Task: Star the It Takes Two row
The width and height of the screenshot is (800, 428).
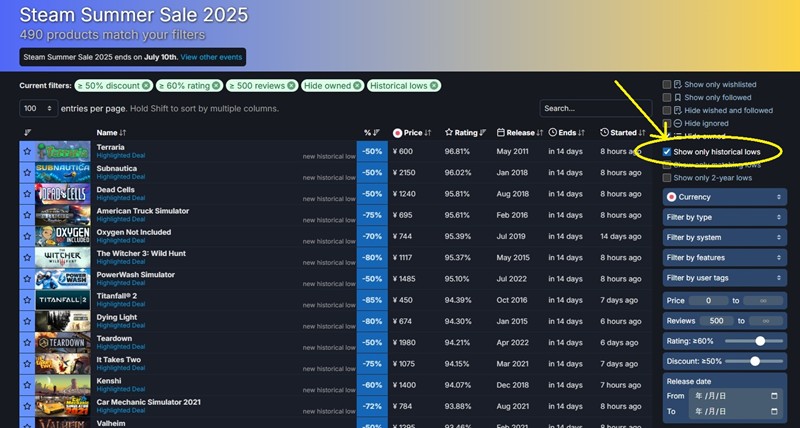Action: (27, 364)
